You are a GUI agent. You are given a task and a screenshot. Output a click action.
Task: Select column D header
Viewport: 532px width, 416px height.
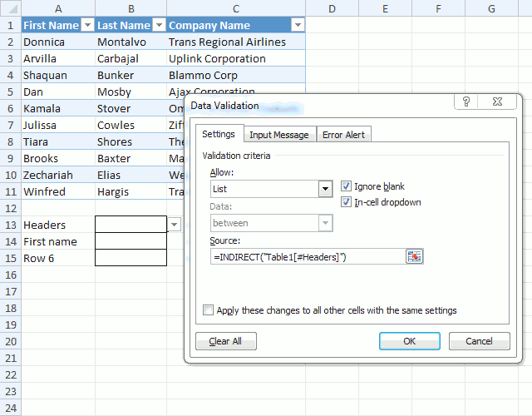[332, 8]
